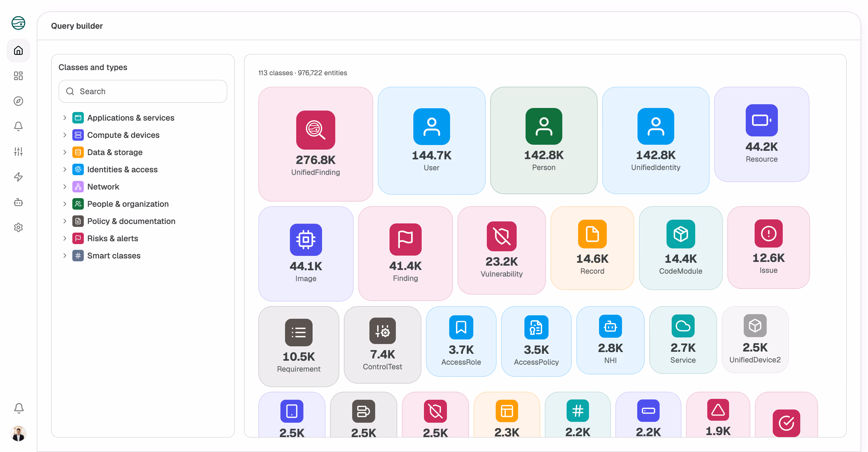Open the lightning bolt icon

(x=18, y=177)
